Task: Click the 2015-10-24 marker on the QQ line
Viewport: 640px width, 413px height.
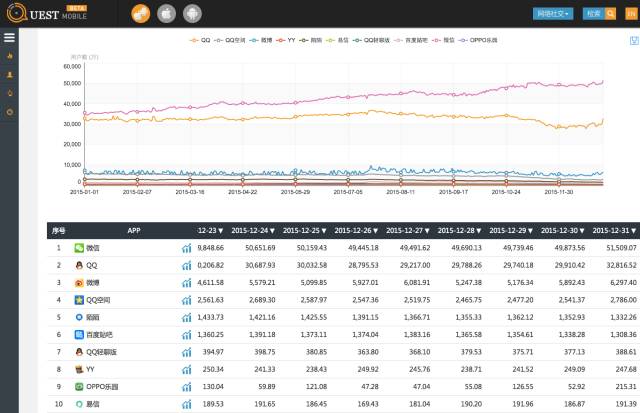Action: point(506,115)
